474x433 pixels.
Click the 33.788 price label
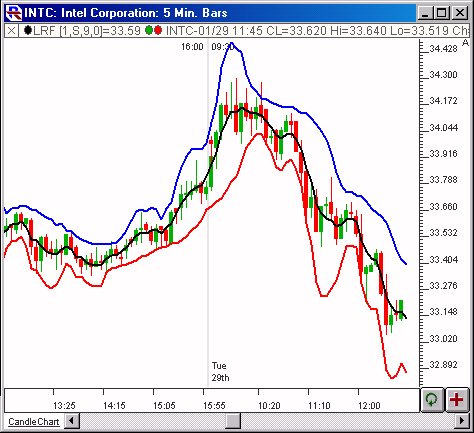(x=443, y=180)
